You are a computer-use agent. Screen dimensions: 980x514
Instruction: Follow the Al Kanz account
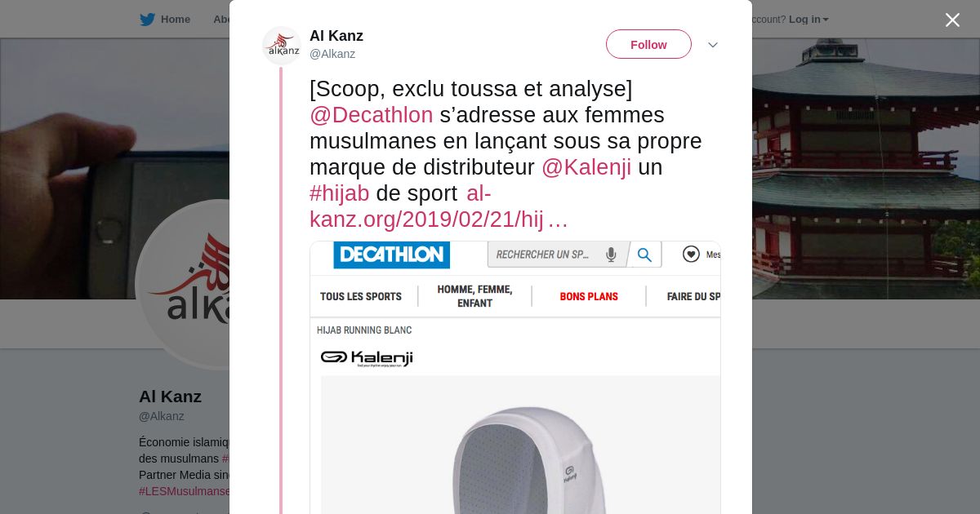tap(648, 45)
